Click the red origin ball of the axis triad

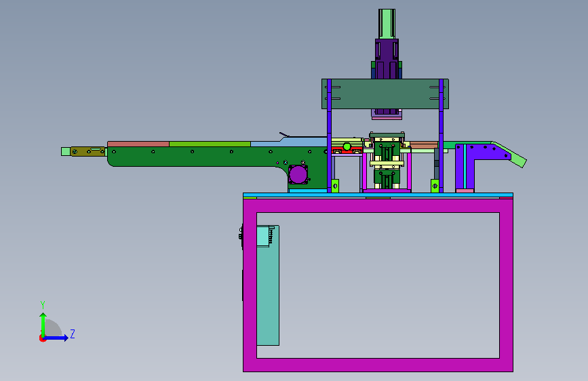tap(41, 339)
